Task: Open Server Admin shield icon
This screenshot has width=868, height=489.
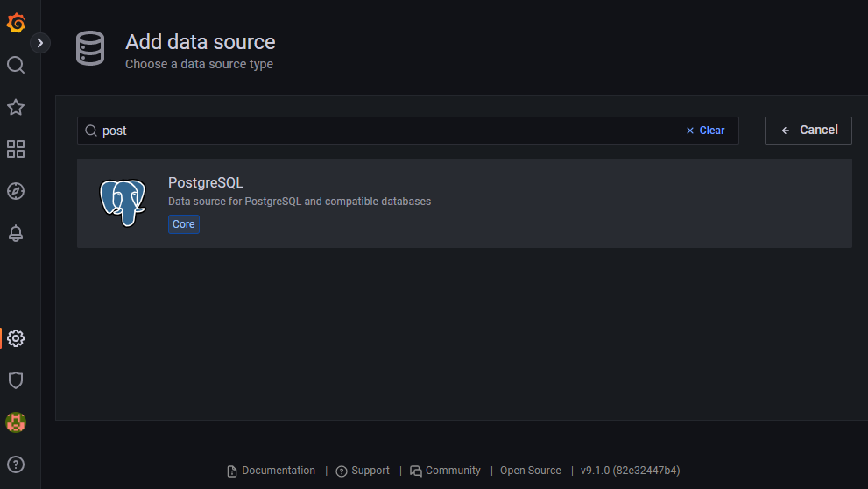Action: (16, 380)
